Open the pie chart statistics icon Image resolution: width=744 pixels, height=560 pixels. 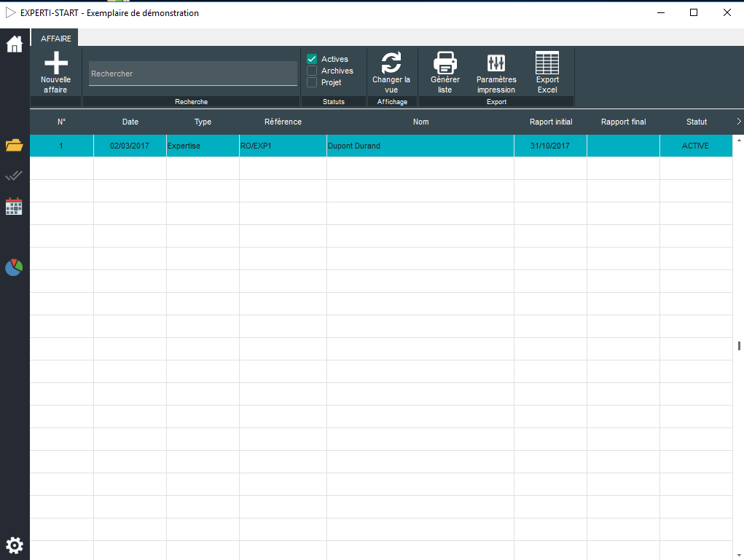point(14,267)
